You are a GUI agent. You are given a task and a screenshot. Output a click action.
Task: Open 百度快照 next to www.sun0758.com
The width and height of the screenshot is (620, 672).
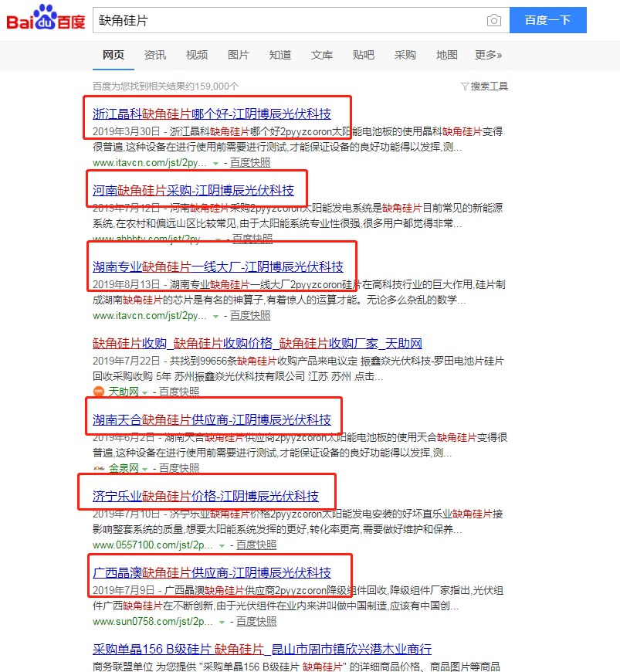point(256,621)
